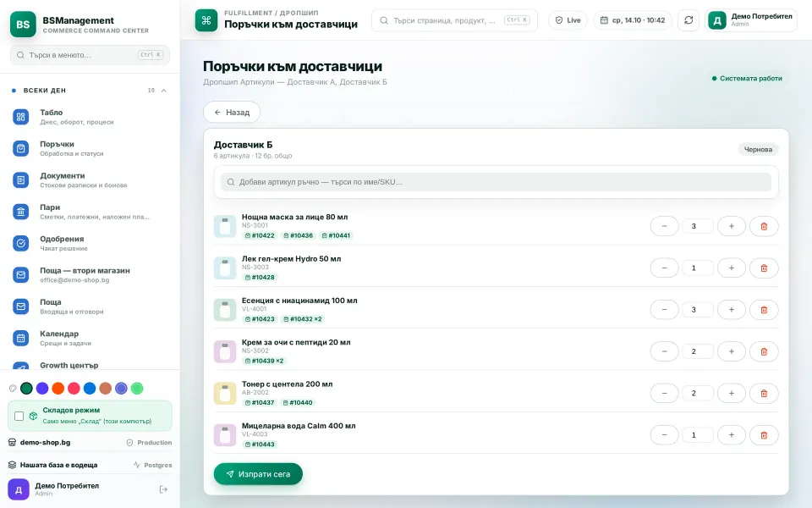Focus the add-item manually search field
This screenshot has width=812, height=508.
point(496,182)
